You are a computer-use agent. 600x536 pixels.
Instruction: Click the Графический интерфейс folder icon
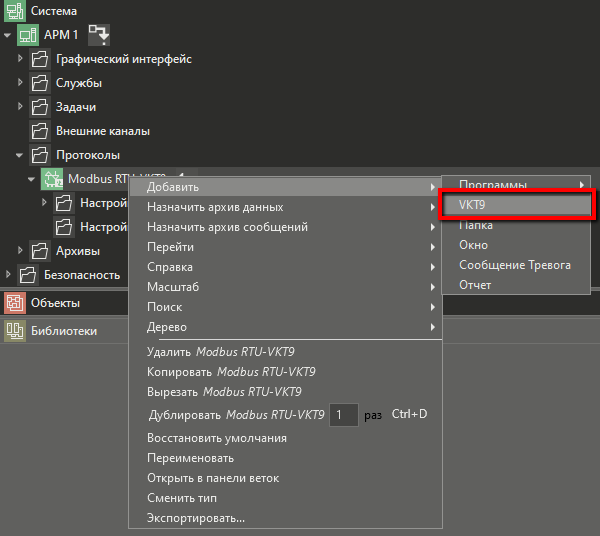click(40, 59)
